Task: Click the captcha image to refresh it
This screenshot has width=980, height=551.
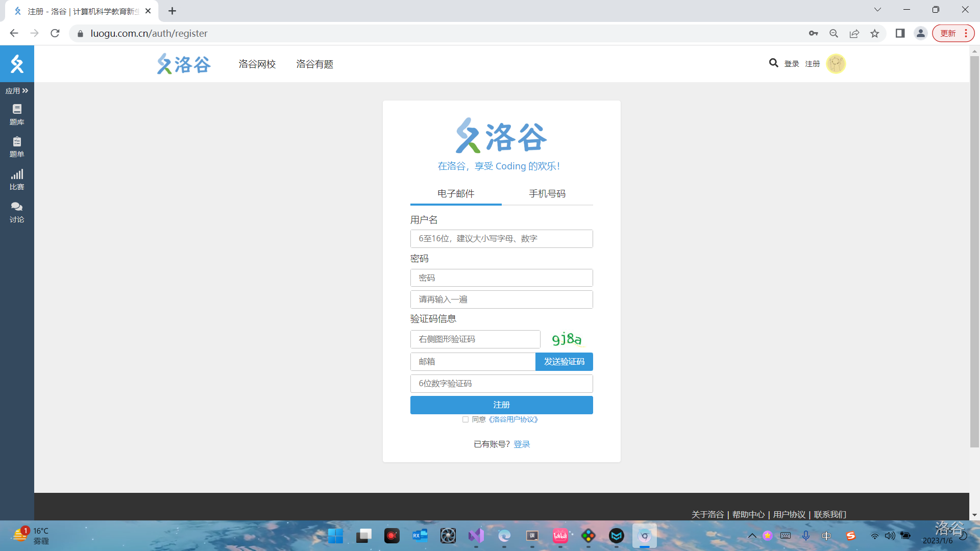Action: [567, 339]
